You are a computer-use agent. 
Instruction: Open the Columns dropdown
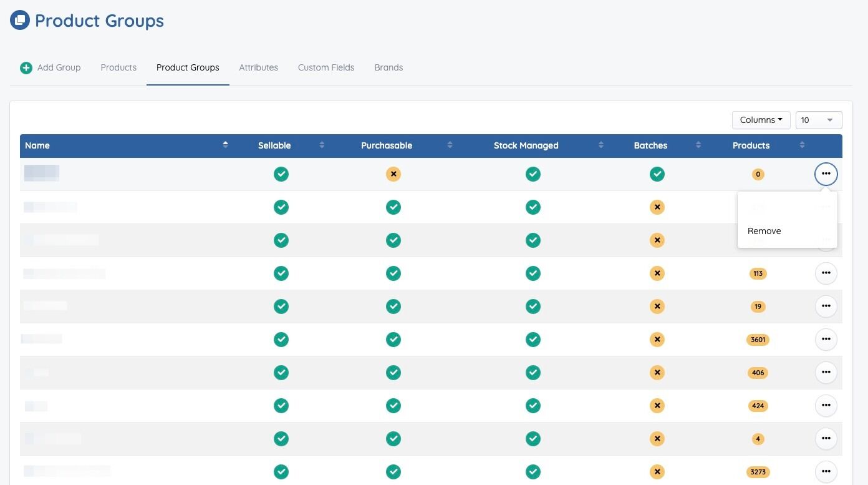point(761,120)
